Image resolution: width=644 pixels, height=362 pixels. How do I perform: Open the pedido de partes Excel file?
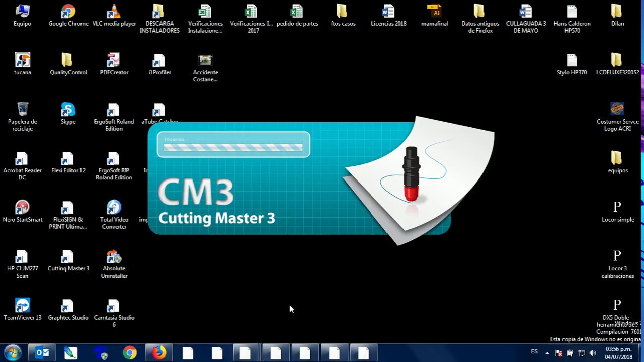(297, 16)
